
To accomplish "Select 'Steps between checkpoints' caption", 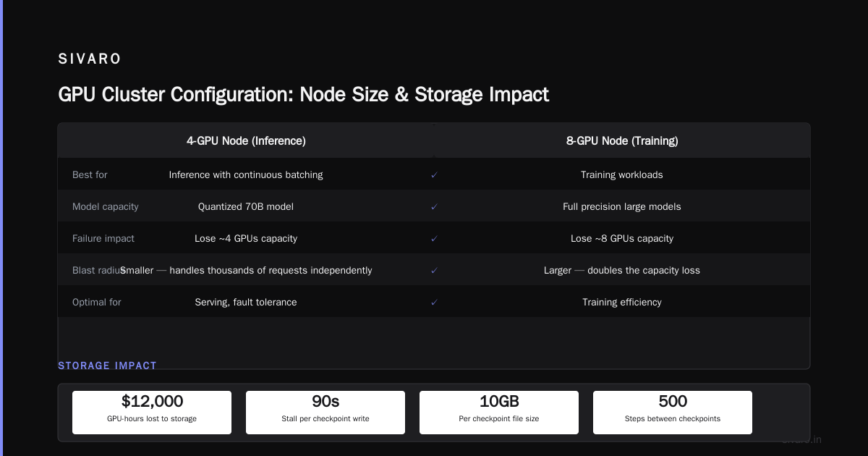I will click(x=673, y=419).
